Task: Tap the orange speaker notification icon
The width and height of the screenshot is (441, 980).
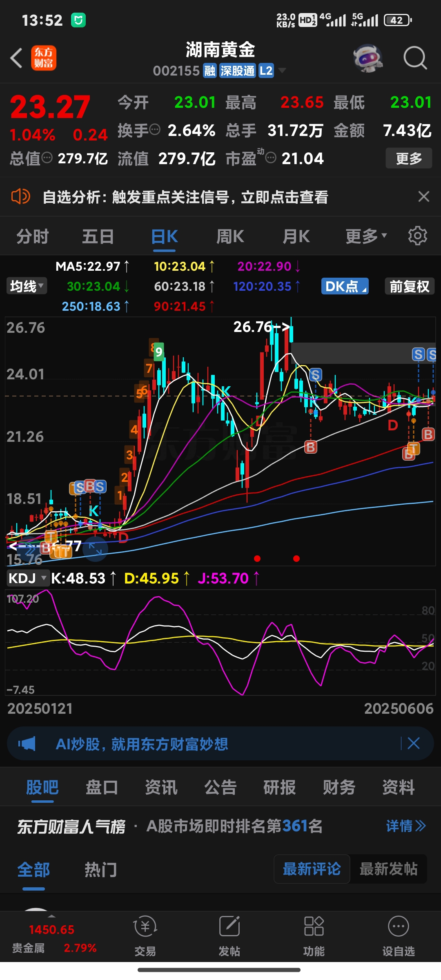Action: coord(20,197)
